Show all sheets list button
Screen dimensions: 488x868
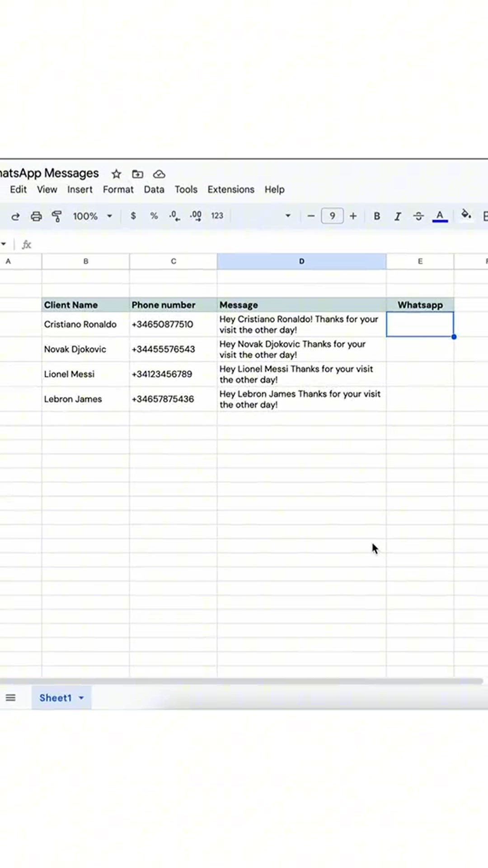(10, 698)
